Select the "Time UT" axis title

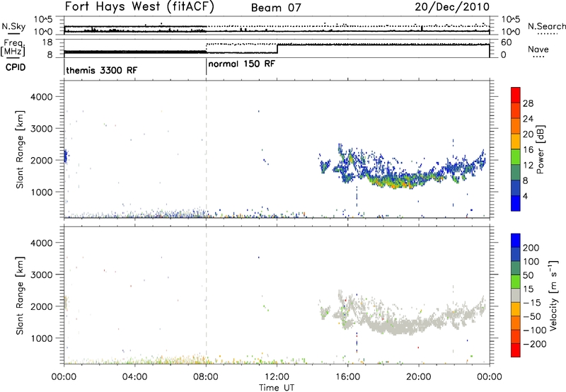277,387
